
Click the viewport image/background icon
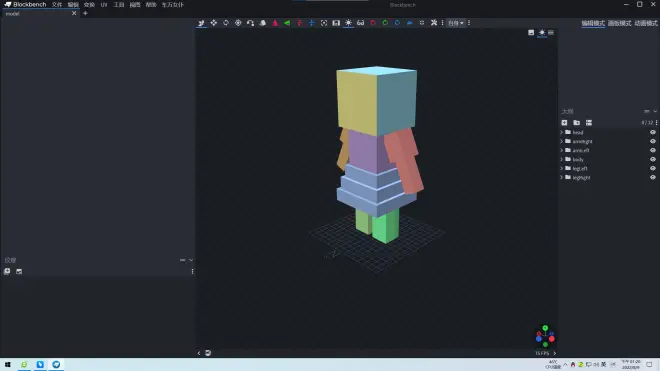[531, 32]
